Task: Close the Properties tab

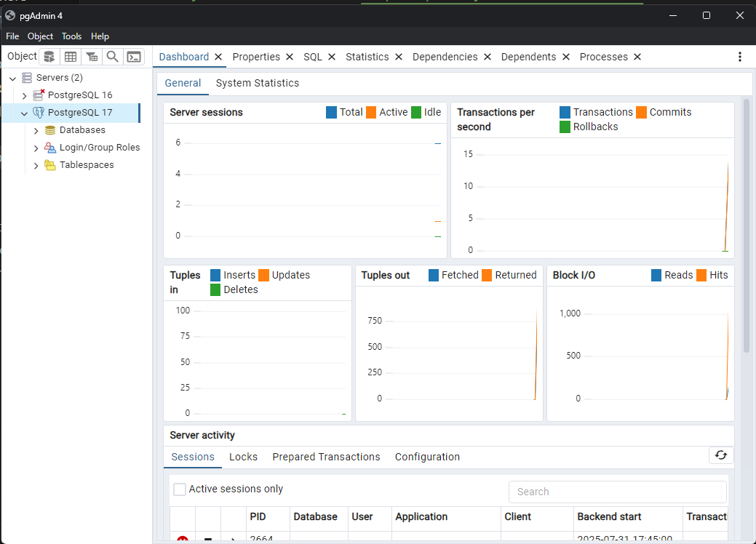Action: point(290,57)
